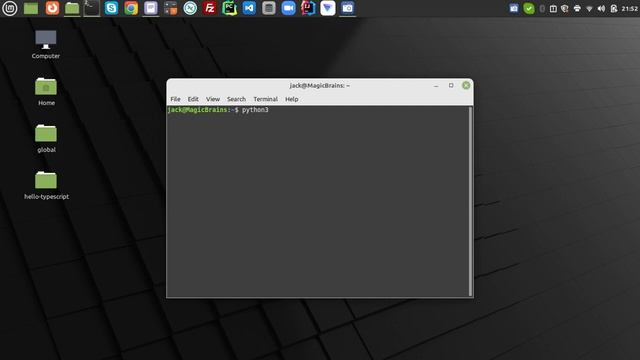Open the Edit menu in the terminal
This screenshot has width=640, height=360.
(193, 99)
